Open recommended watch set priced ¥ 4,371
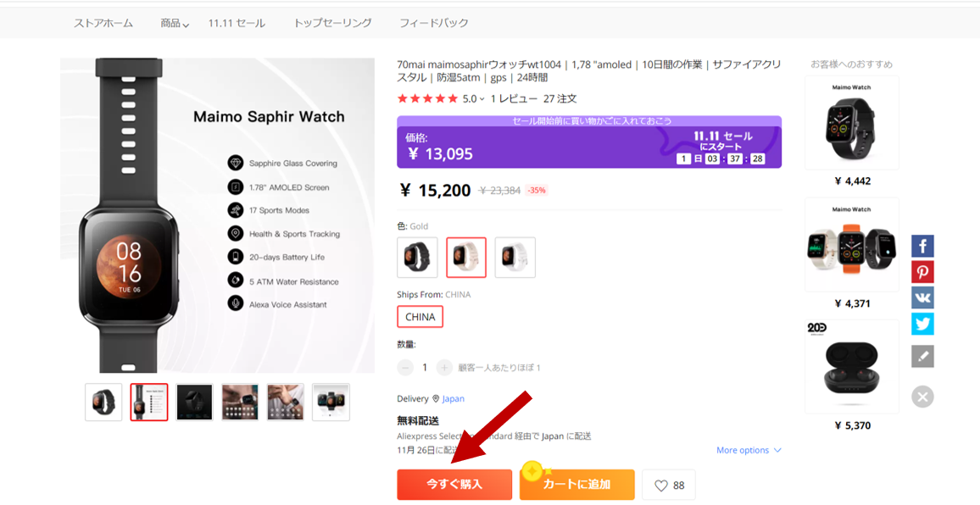This screenshot has height=505, width=980. pyautogui.click(x=852, y=244)
